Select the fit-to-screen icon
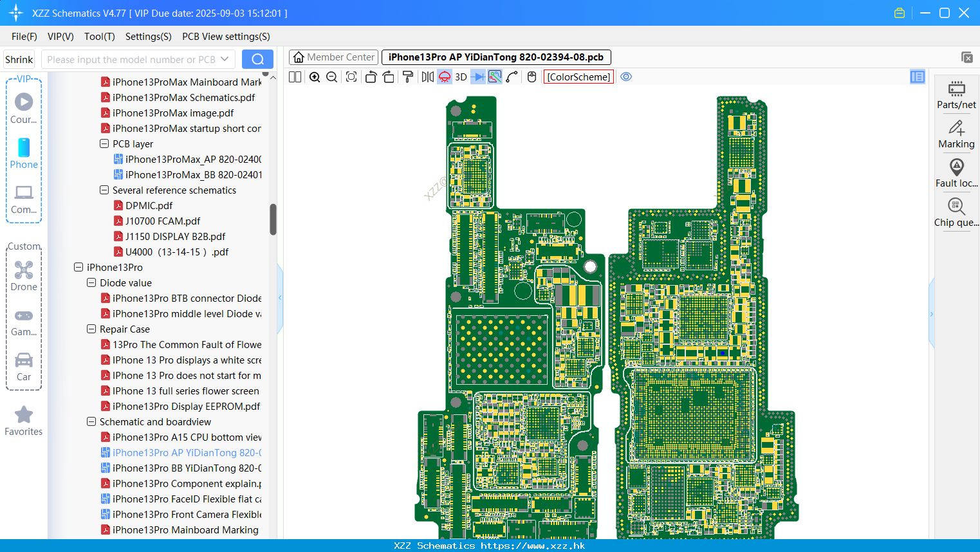980x552 pixels. 351,77
